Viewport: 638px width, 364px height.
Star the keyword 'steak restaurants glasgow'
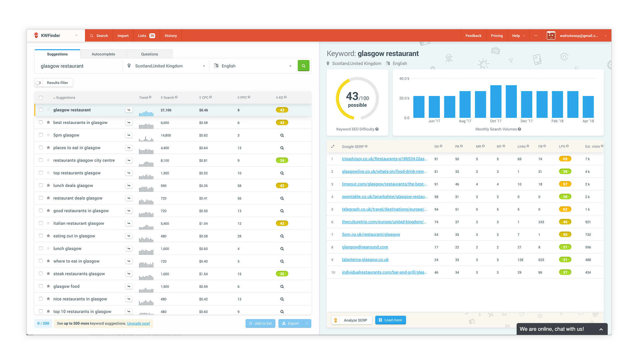point(48,273)
